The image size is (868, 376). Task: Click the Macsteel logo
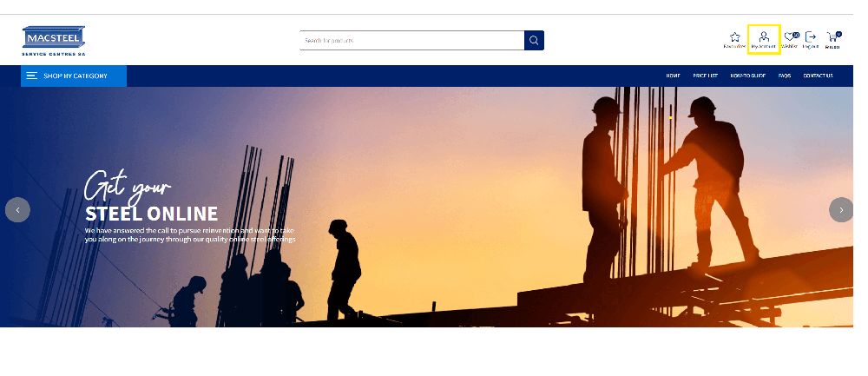tap(54, 40)
